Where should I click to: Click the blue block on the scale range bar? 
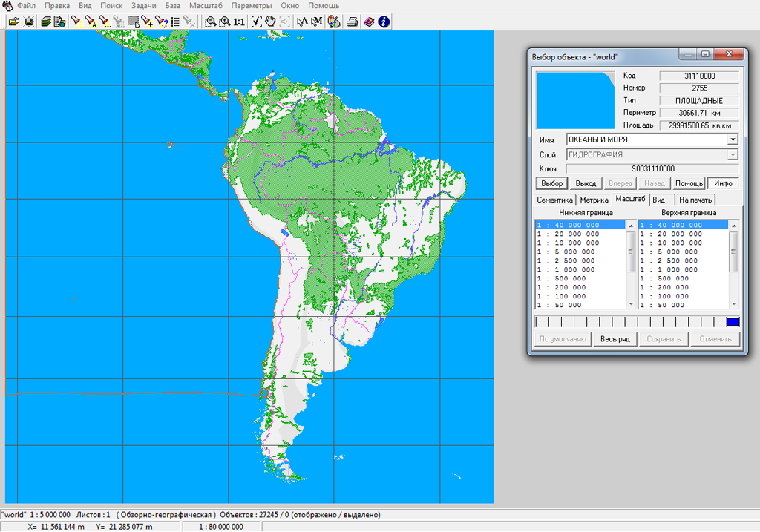click(733, 322)
